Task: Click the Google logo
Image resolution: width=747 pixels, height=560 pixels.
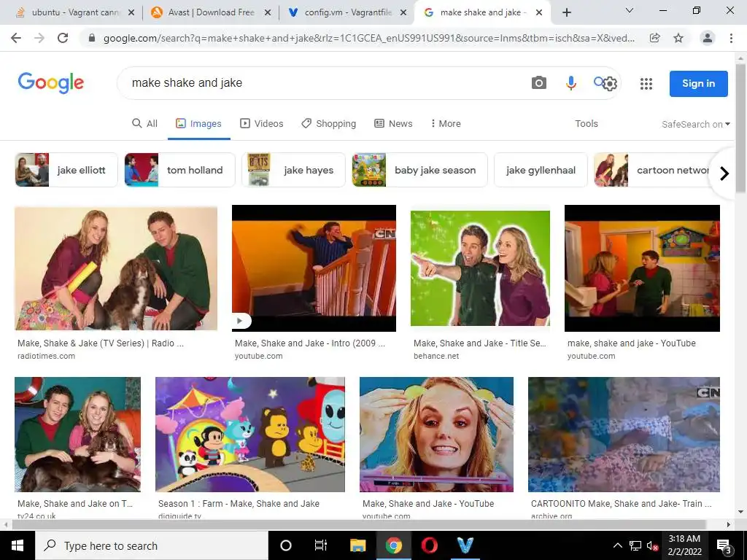Action: (x=51, y=83)
